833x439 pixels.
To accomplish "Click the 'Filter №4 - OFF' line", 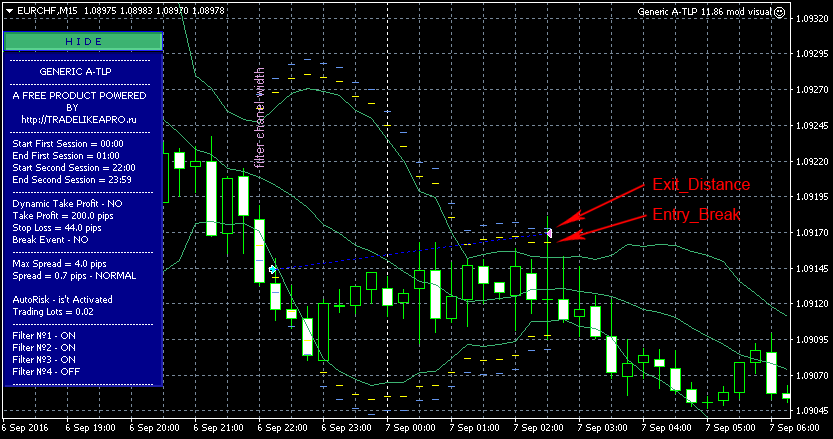I will point(46,372).
